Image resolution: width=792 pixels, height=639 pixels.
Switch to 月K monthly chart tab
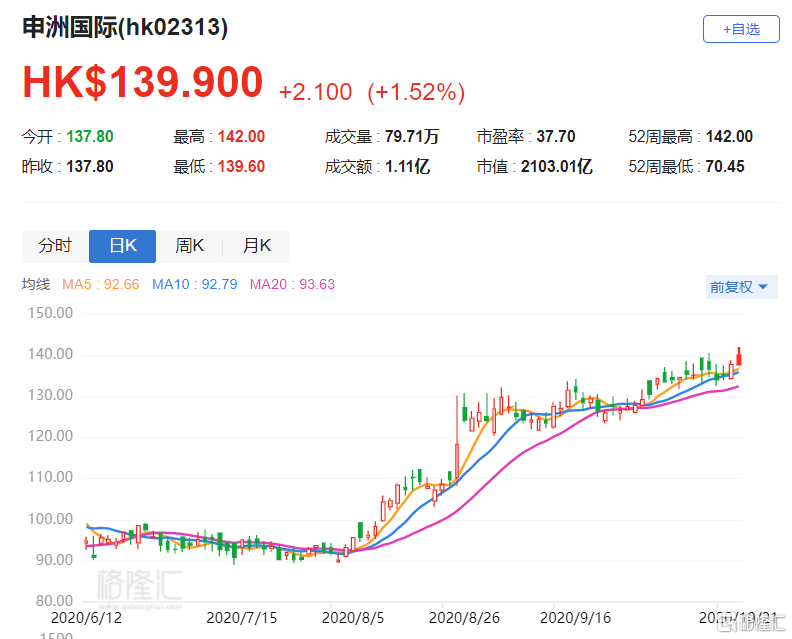[x=256, y=246]
